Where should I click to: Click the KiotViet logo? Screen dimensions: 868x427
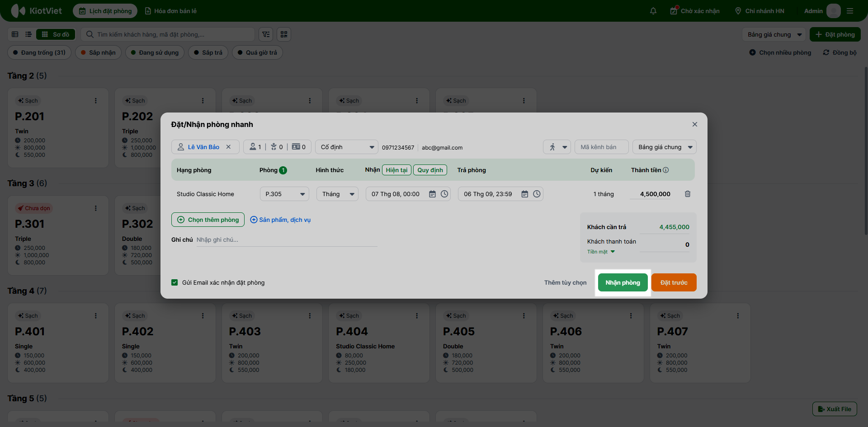(36, 11)
